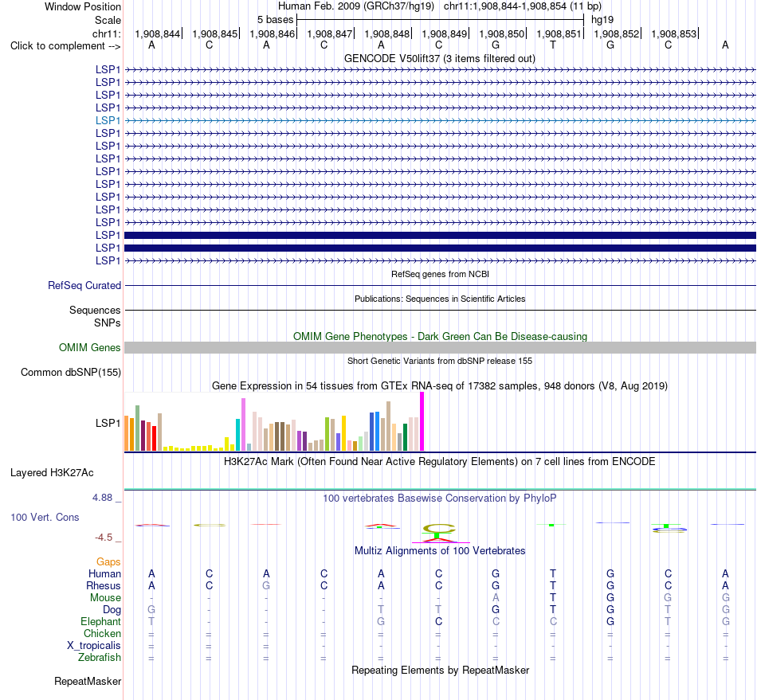757x700 pixels.
Task: Click the Scale label in the ruler
Action: click(108, 20)
